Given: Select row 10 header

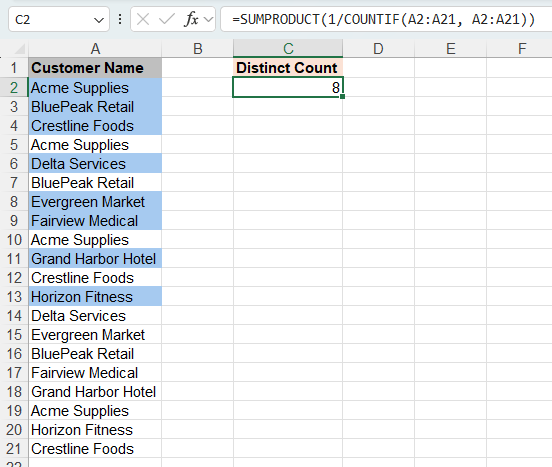Looking at the screenshot, I should (14, 240).
